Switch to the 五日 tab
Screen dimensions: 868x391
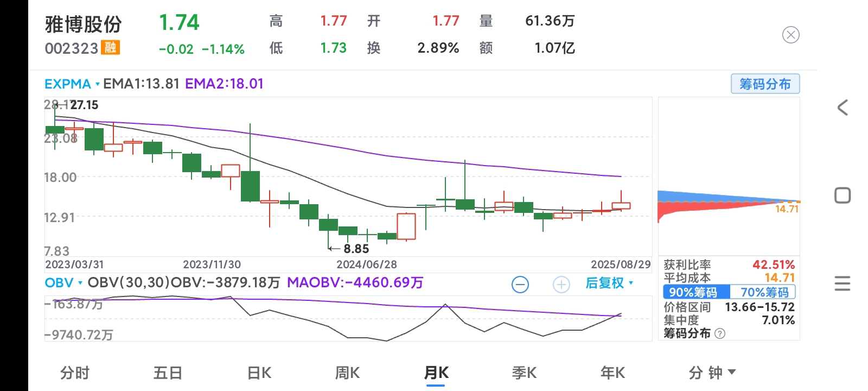point(168,373)
